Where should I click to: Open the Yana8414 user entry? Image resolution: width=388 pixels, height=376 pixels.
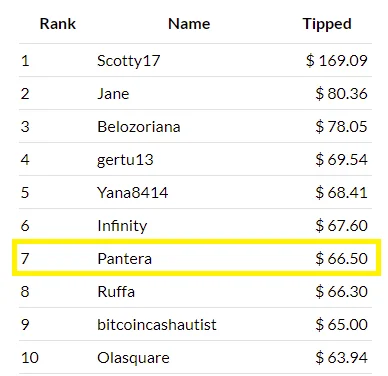[x=132, y=193]
